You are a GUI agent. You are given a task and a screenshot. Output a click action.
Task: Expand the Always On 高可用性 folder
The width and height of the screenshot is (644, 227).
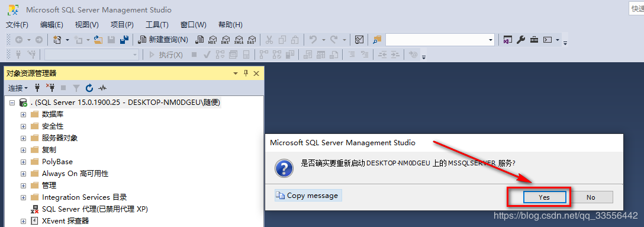[24, 174]
